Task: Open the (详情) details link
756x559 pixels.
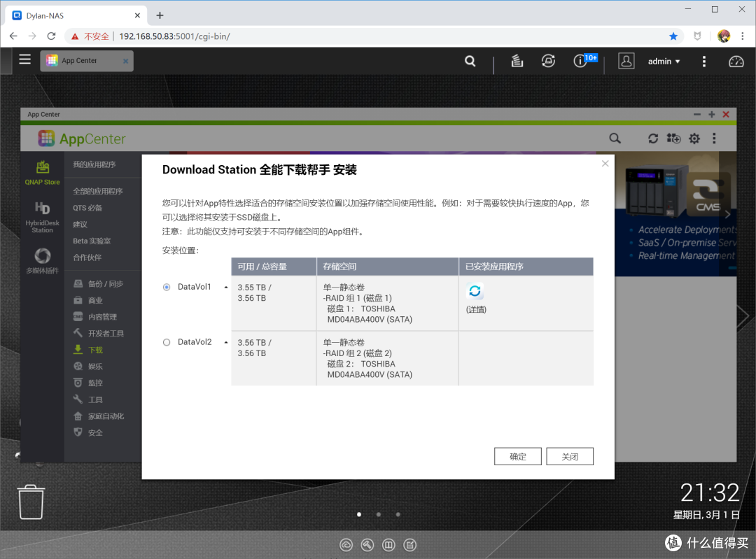Action: point(476,309)
